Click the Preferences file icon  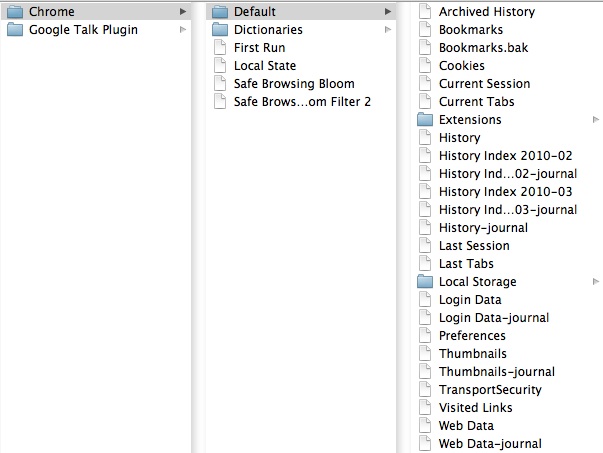click(425, 336)
